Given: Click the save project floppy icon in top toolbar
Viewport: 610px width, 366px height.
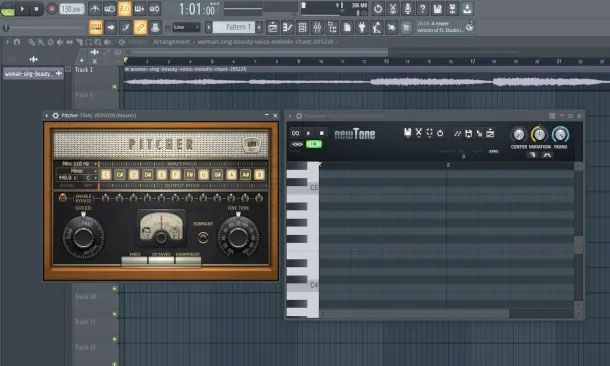Looking at the screenshot, I should (x=437, y=9).
